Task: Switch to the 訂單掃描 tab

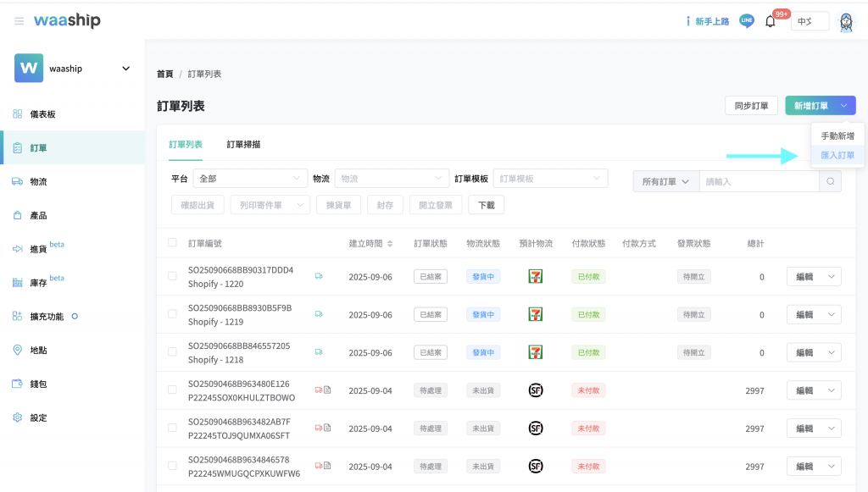Action: [x=243, y=145]
